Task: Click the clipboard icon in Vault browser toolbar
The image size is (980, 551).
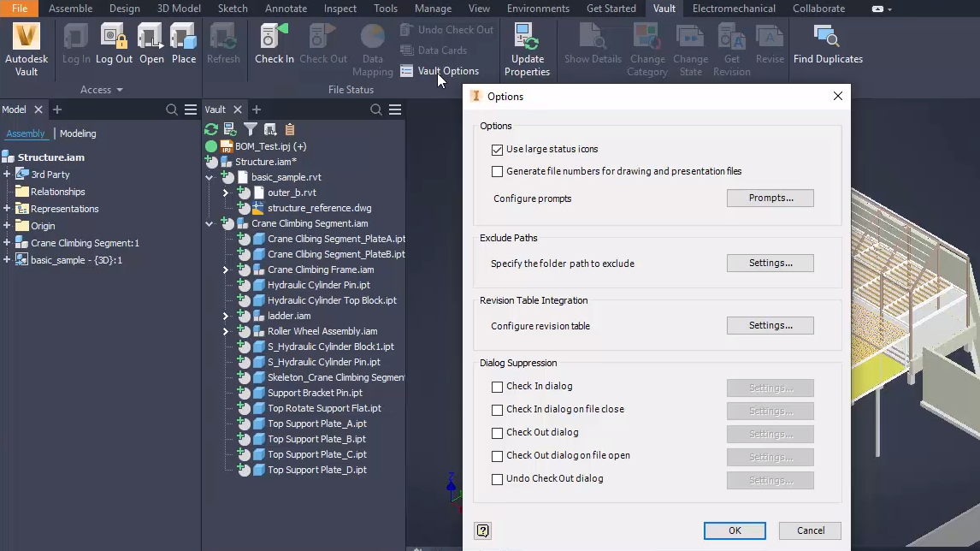Action: (x=289, y=129)
